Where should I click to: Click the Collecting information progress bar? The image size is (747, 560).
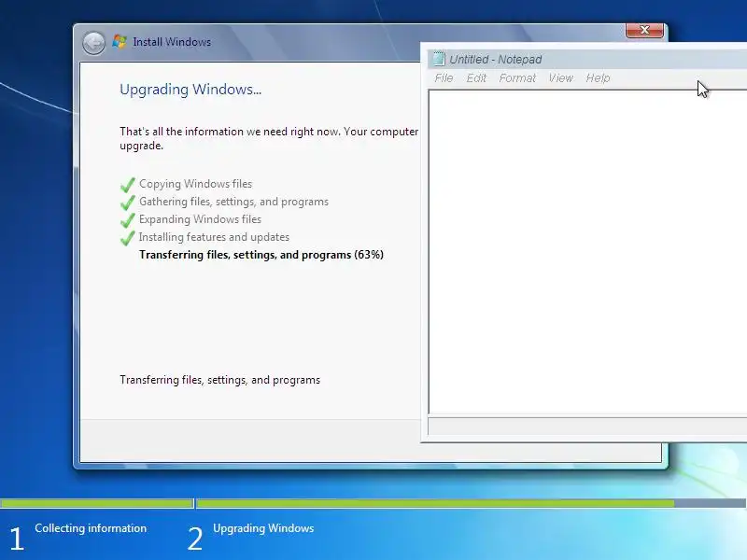(x=97, y=503)
